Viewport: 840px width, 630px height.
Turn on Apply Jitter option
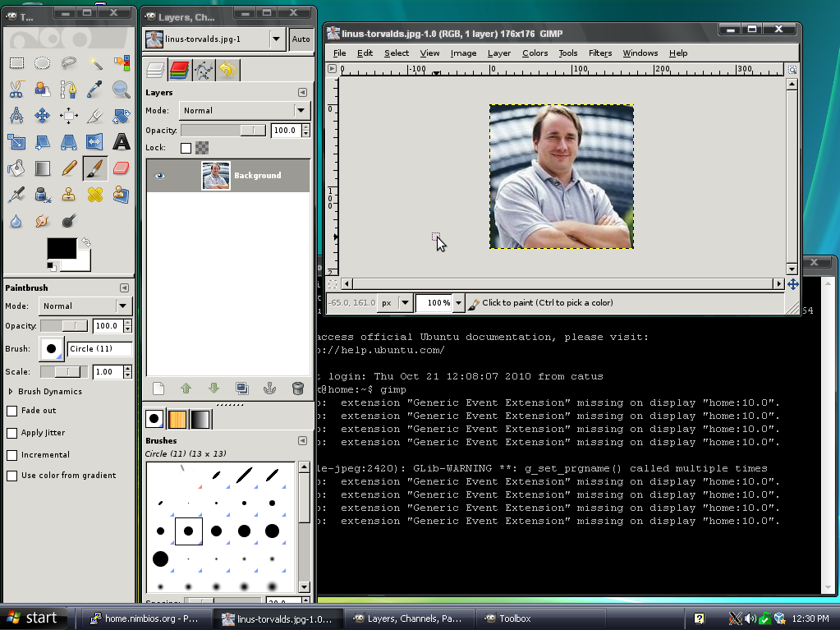pyautogui.click(x=12, y=433)
